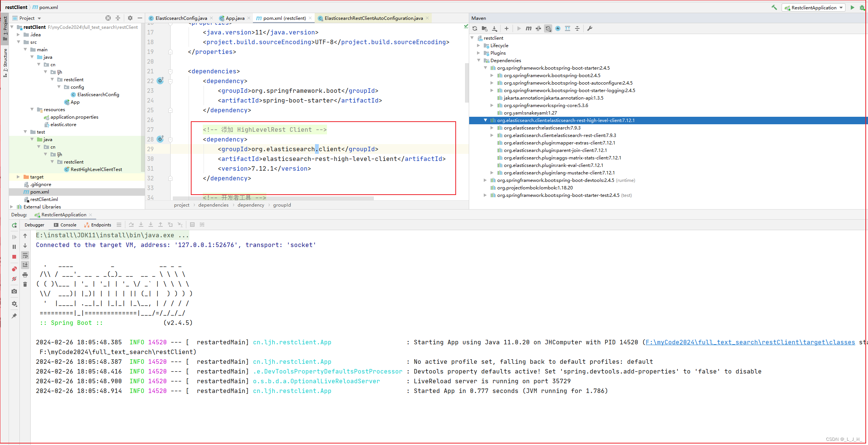Build project with hammer icon
Viewport: 868px width, 445px height.
pyautogui.click(x=774, y=7)
